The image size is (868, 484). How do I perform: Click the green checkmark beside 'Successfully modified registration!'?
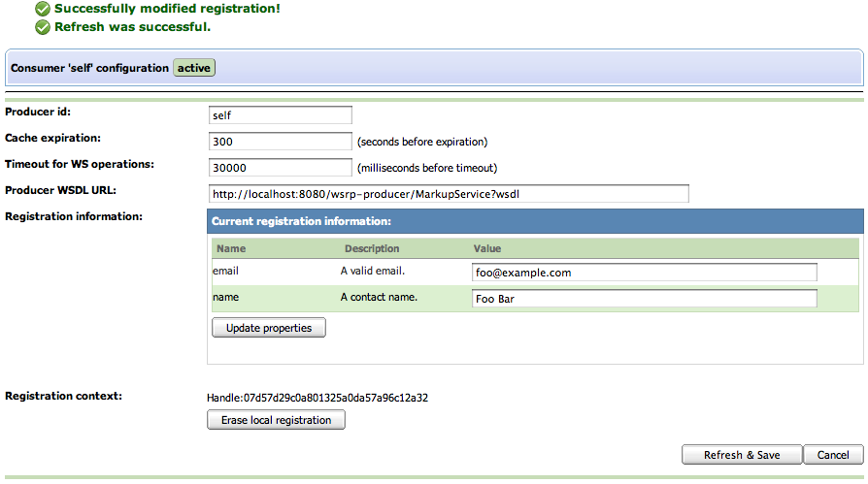click(43, 9)
